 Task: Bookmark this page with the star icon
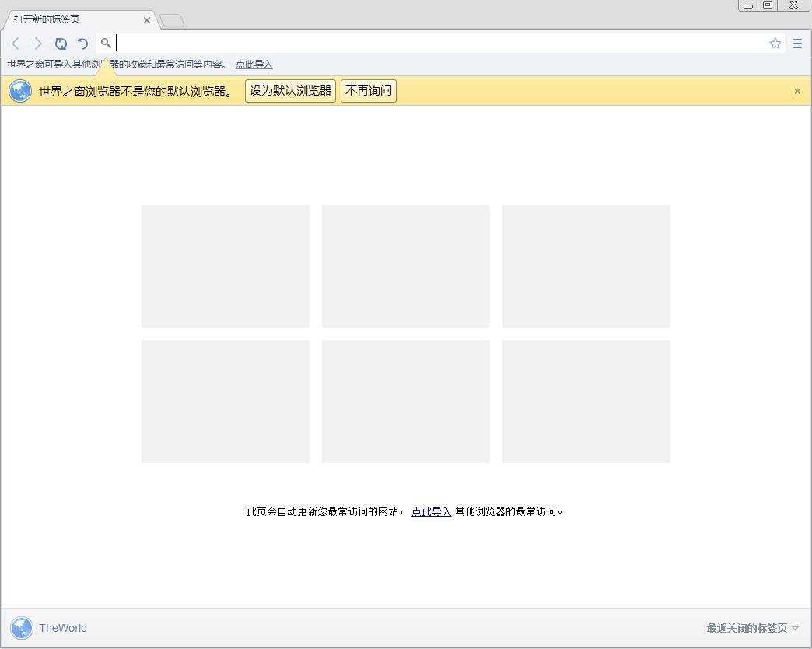tap(775, 44)
